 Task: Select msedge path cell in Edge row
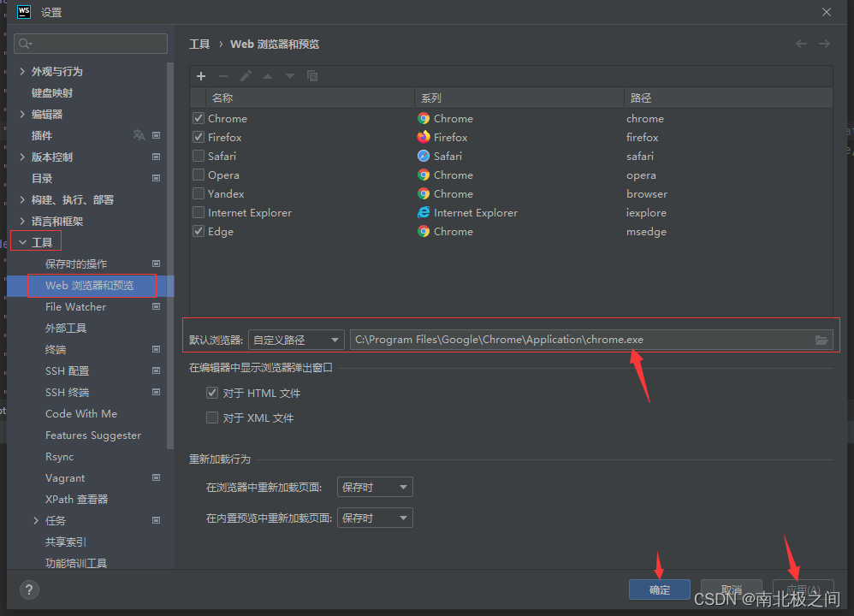click(647, 232)
